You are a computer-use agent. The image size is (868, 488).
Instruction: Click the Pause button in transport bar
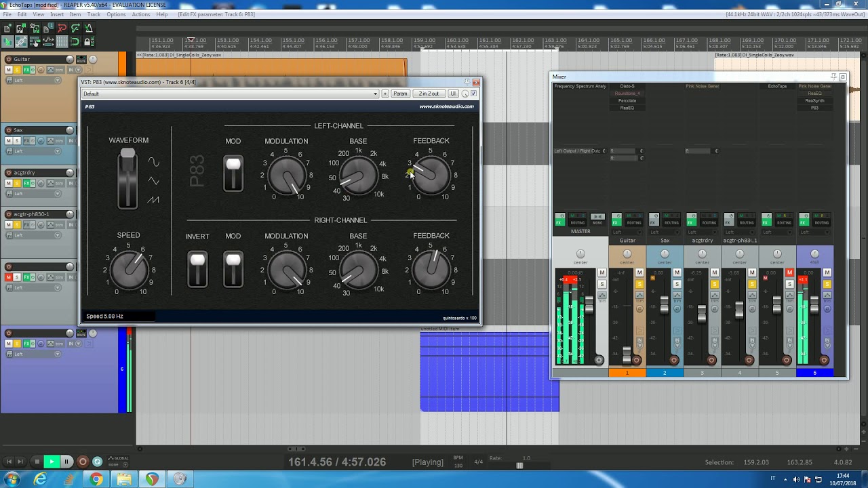tap(66, 462)
